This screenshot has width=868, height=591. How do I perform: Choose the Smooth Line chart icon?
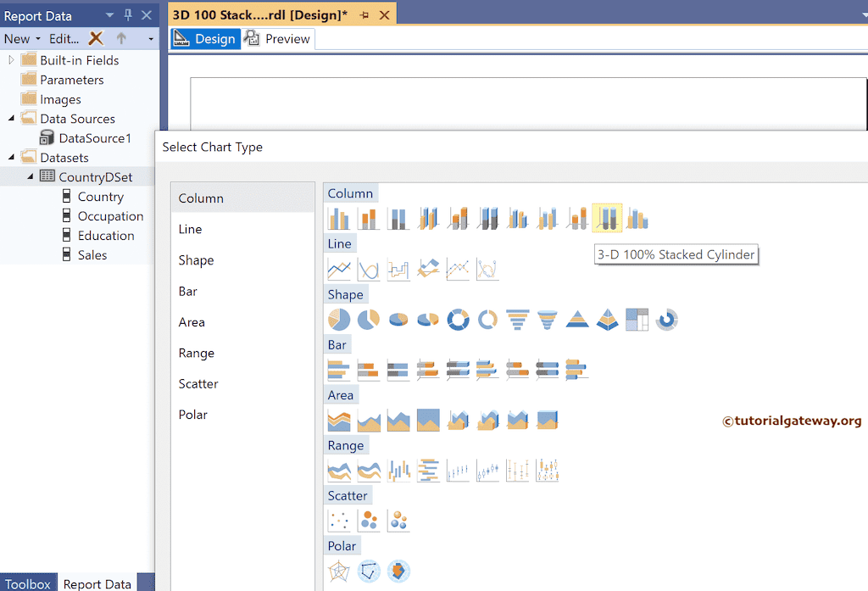click(x=369, y=269)
